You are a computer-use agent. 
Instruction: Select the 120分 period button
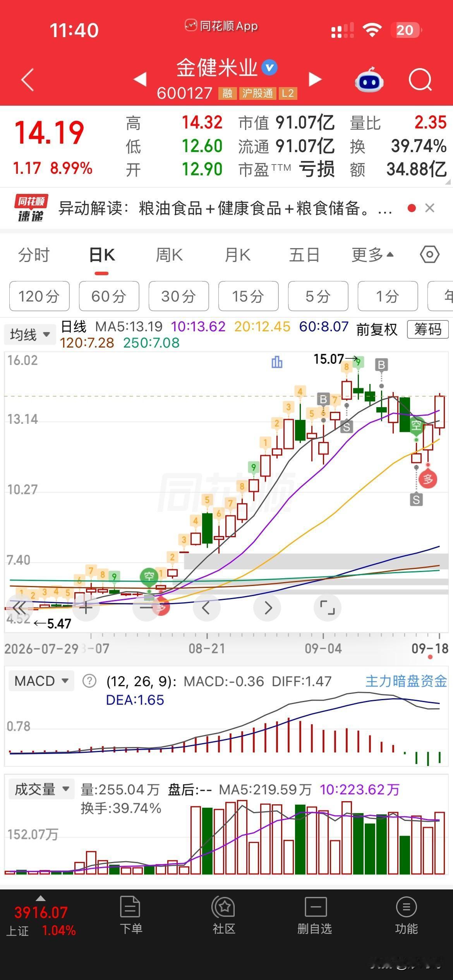pyautogui.click(x=39, y=296)
